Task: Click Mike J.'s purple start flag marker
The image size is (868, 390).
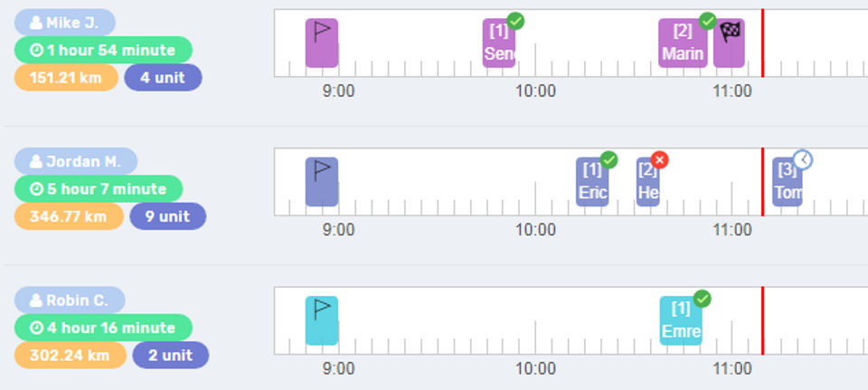Action: (322, 43)
